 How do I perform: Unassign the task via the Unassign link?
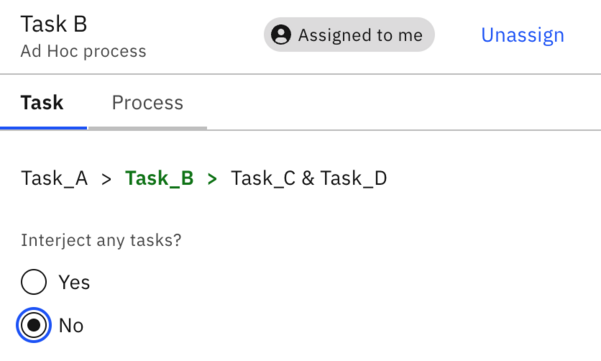click(522, 35)
